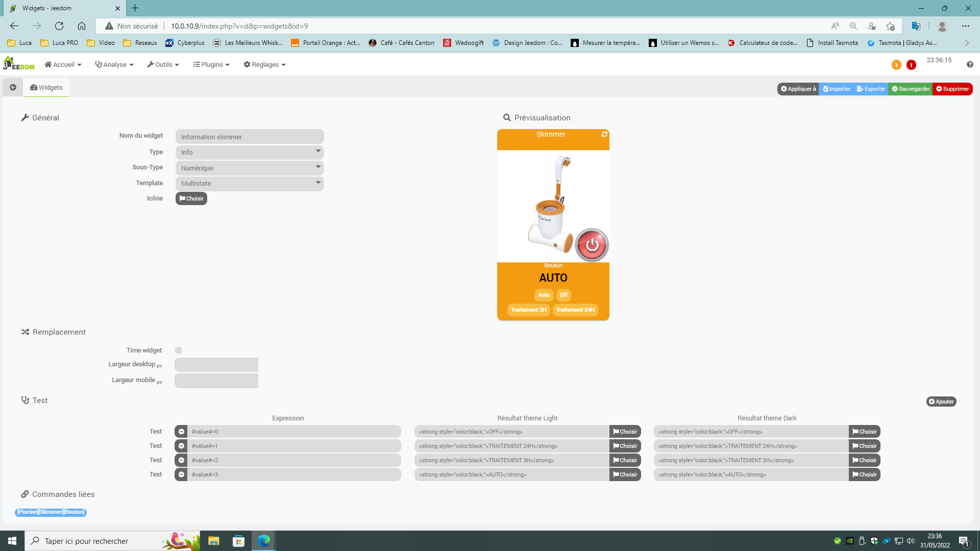Open the Sous-Type dropdown
Viewport: 980px width, 551px height.
250,168
